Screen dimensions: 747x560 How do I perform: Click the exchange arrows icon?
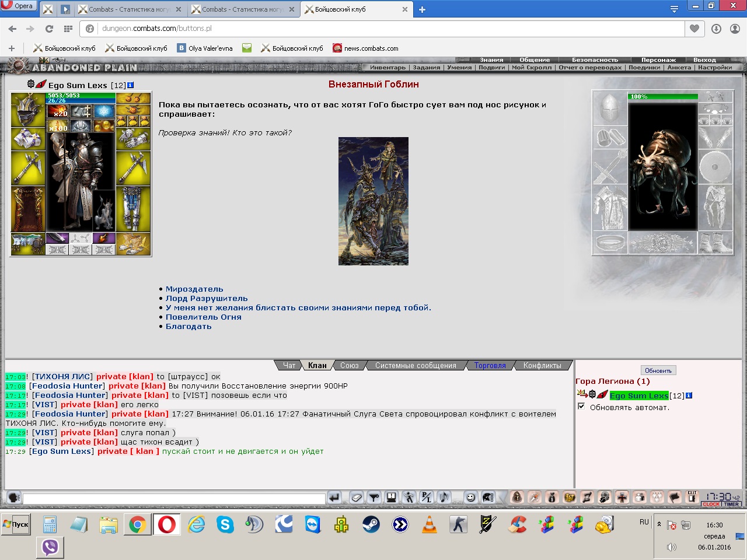click(x=587, y=498)
